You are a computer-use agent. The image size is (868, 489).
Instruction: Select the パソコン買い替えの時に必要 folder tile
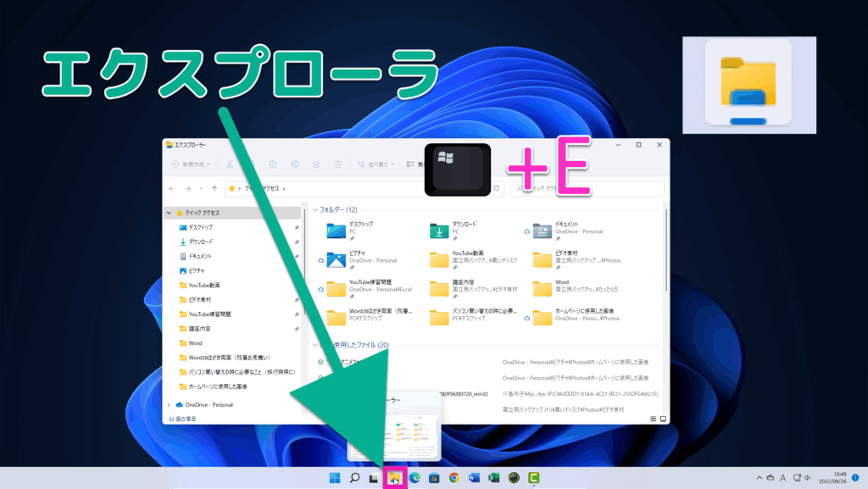474,317
